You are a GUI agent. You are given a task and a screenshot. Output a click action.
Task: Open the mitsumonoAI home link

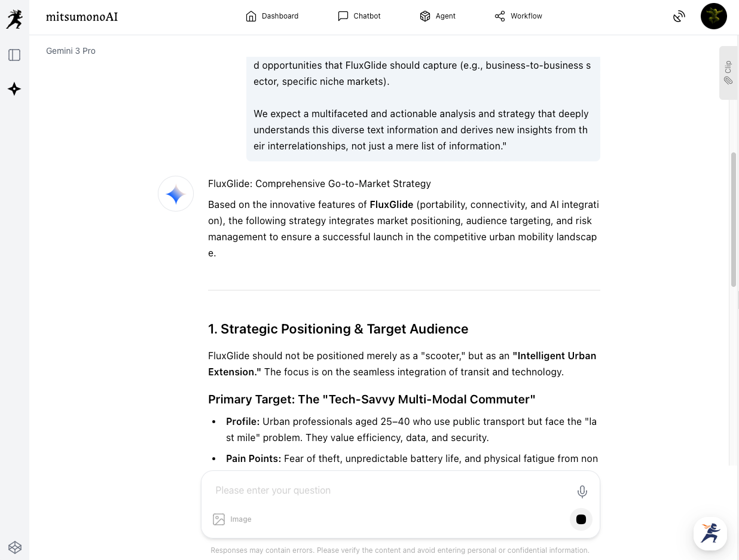pos(82,17)
